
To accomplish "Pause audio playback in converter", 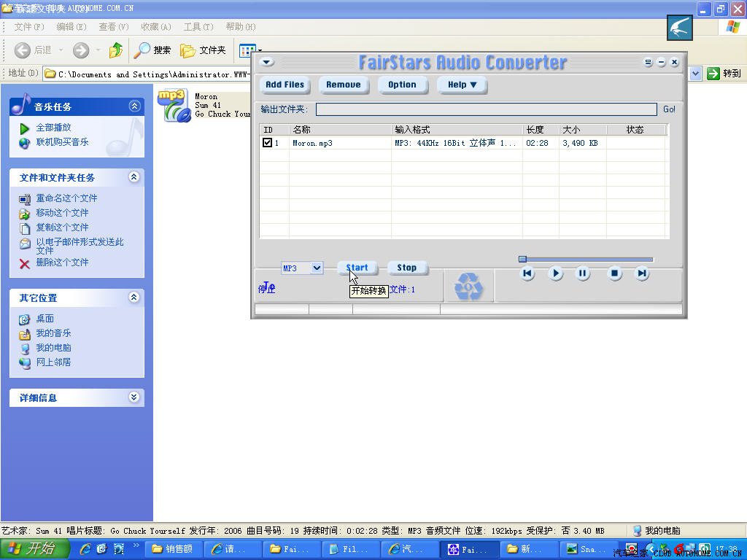I will point(583,273).
